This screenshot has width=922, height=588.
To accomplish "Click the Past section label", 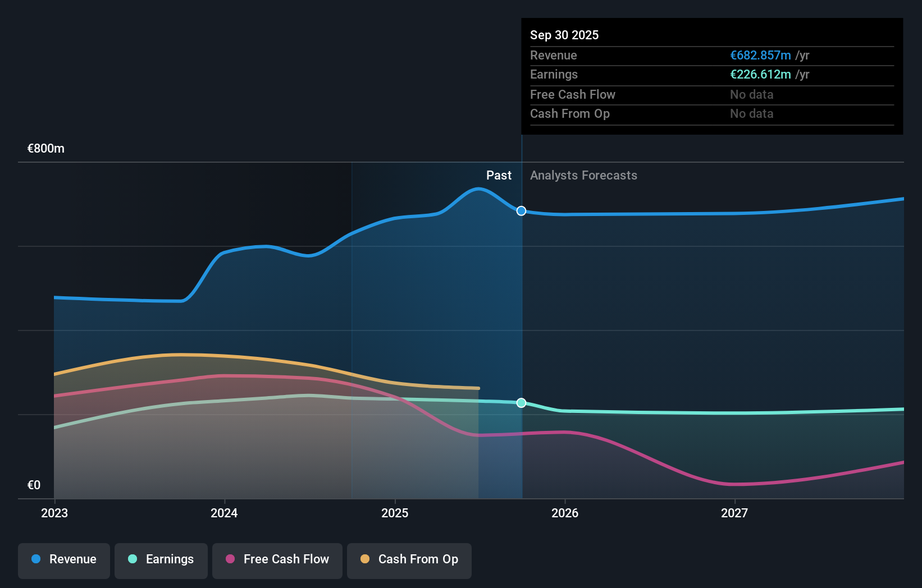I will (x=499, y=176).
